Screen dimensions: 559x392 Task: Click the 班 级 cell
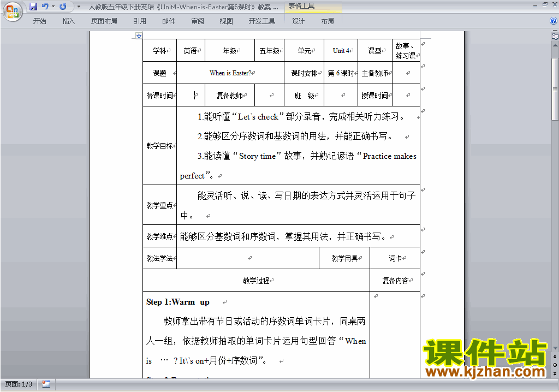(x=304, y=95)
